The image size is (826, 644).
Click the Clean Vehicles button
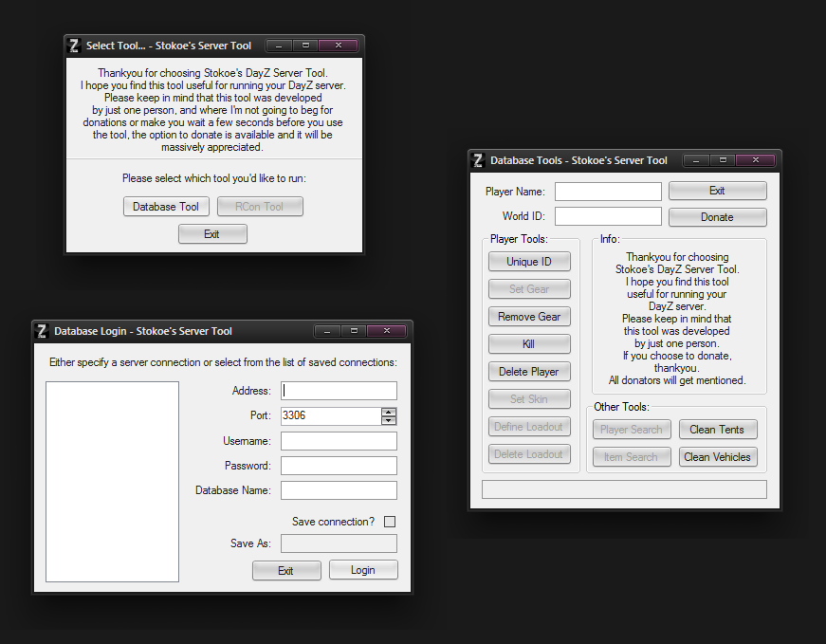(x=718, y=457)
